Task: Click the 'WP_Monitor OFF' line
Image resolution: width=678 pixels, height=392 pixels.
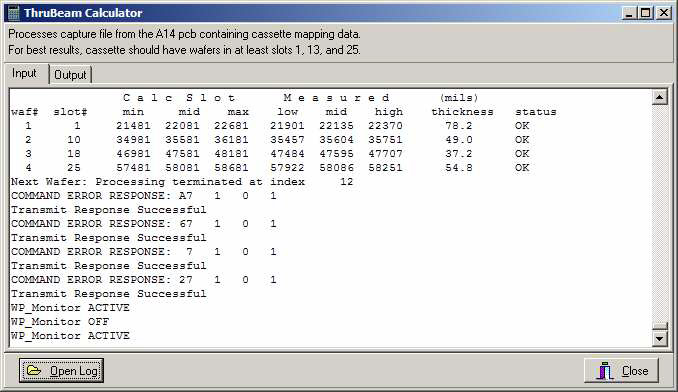Action: 60,322
